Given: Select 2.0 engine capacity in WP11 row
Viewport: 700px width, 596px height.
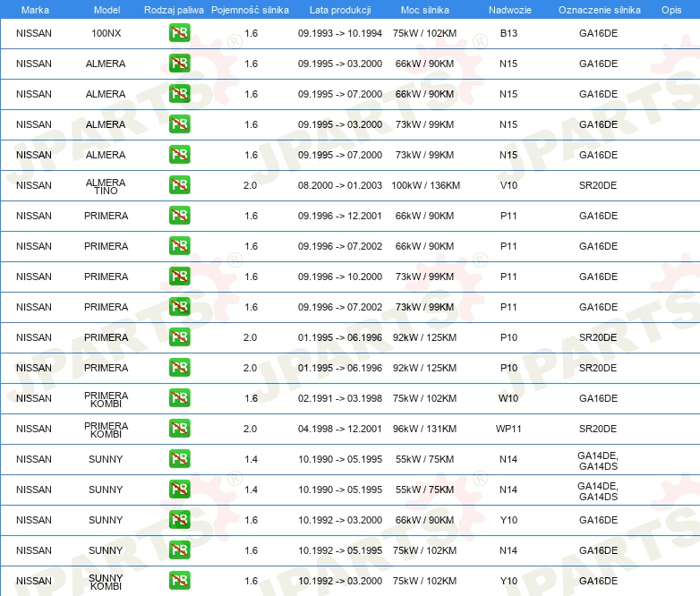Looking at the screenshot, I should [250, 429].
